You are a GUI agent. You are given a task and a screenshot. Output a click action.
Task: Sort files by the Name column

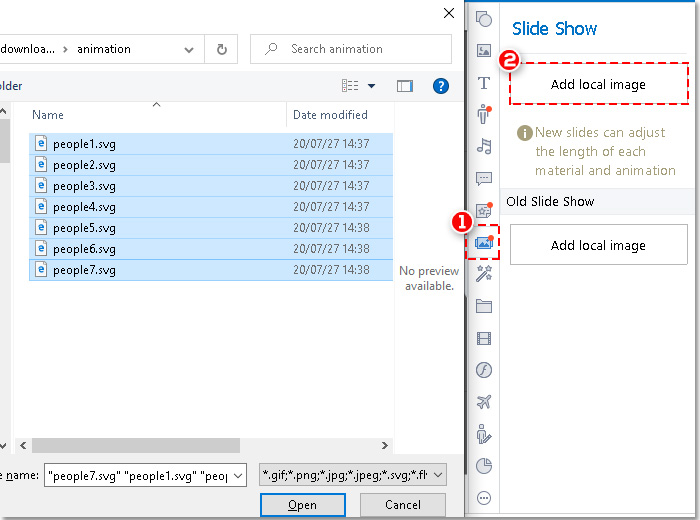tap(48, 115)
